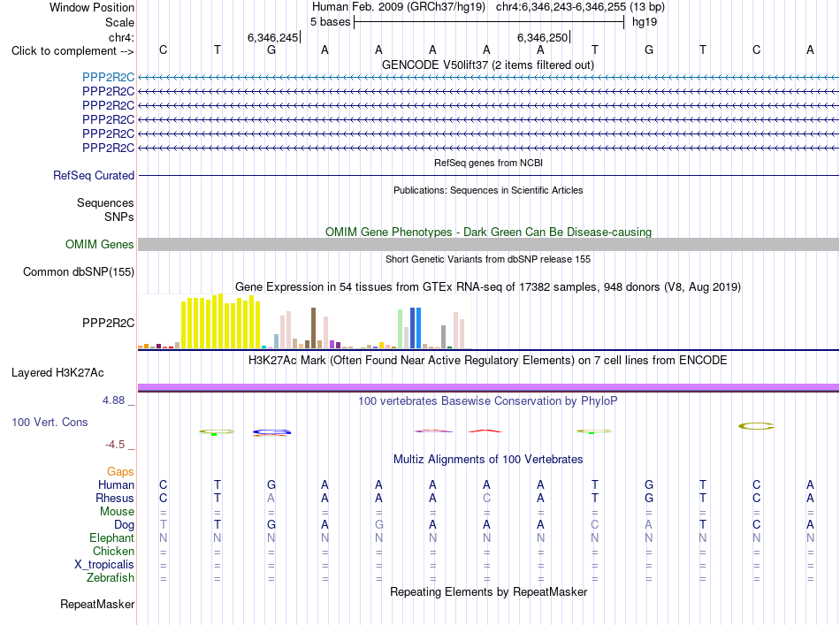Click "Short Genetic Variants from dbSNP" title
Viewport: 840px width, 625px height.
tap(488, 259)
